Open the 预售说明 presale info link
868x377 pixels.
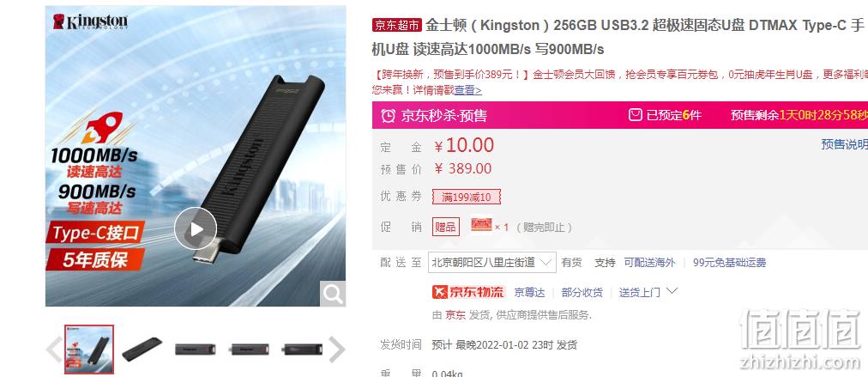coord(844,144)
